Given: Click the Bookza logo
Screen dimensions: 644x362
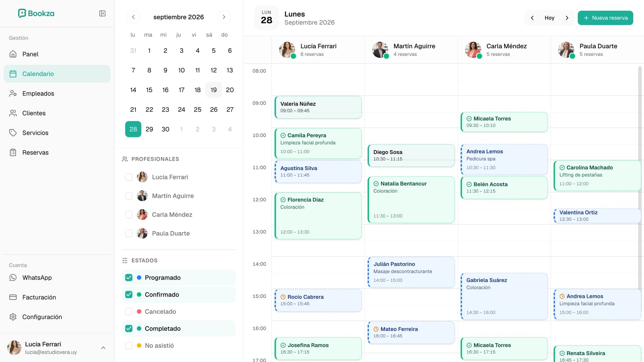Looking at the screenshot, I should [36, 13].
